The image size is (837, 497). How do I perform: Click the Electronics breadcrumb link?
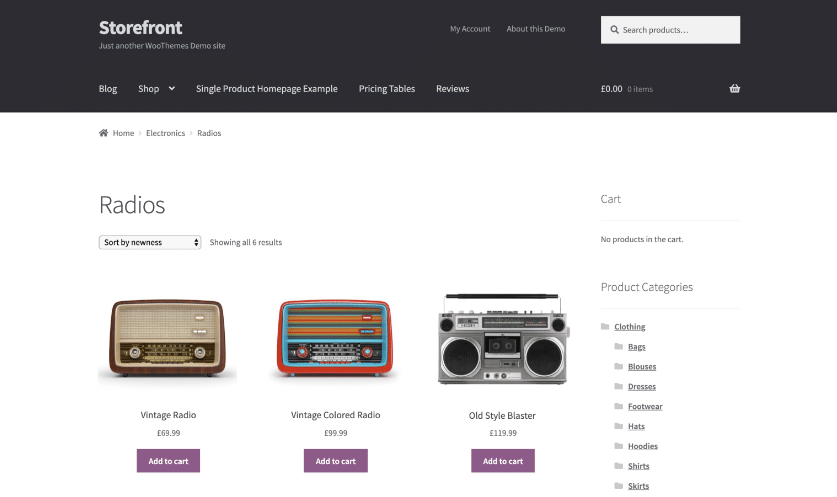(165, 133)
